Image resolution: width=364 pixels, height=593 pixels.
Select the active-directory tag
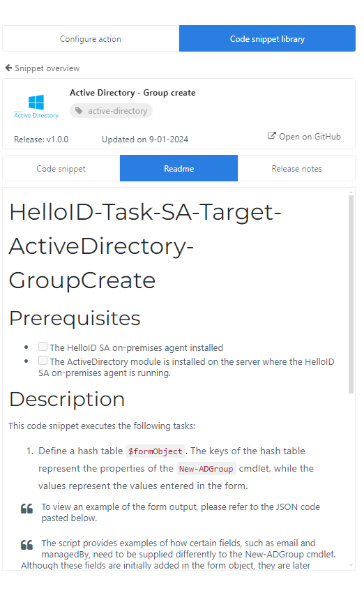coord(111,111)
